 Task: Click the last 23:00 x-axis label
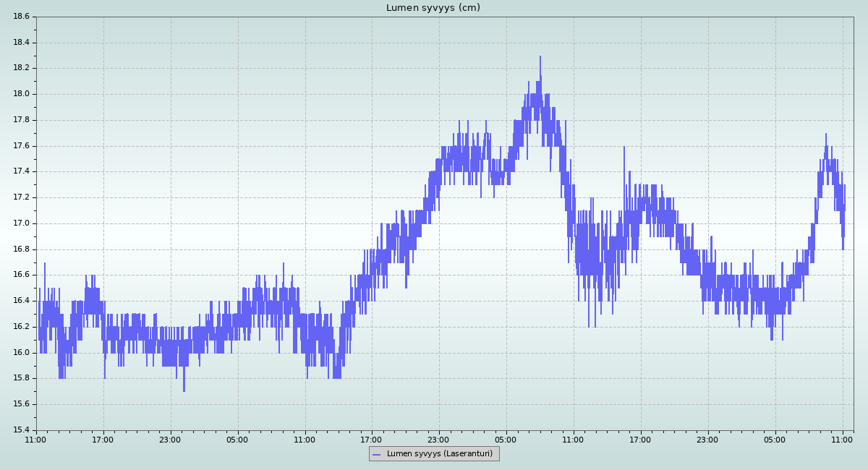click(x=707, y=439)
